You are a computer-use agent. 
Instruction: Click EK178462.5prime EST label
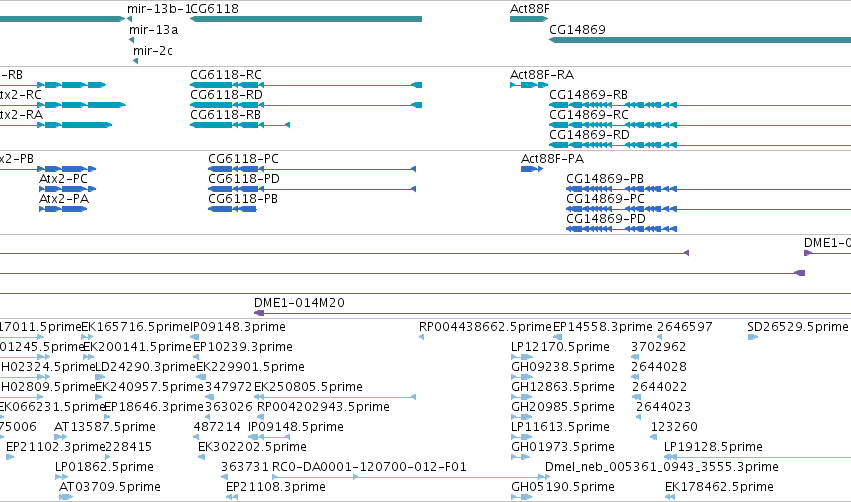[x=719, y=487]
